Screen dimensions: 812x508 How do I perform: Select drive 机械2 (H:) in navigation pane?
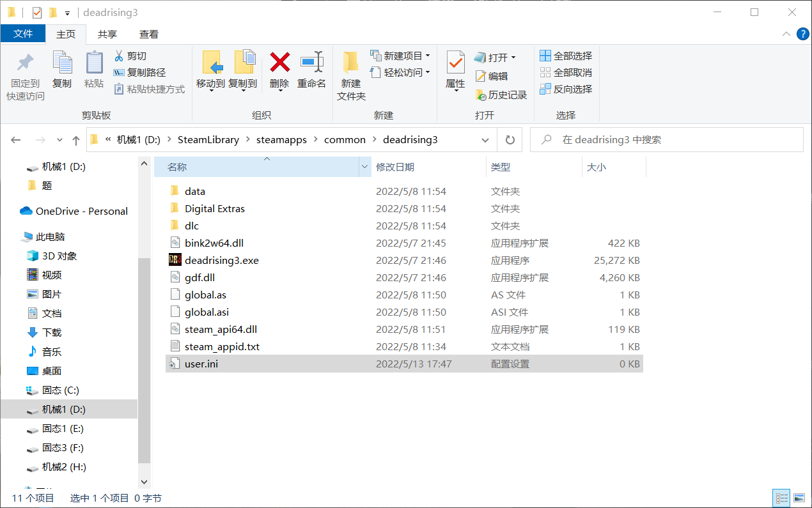coord(56,466)
